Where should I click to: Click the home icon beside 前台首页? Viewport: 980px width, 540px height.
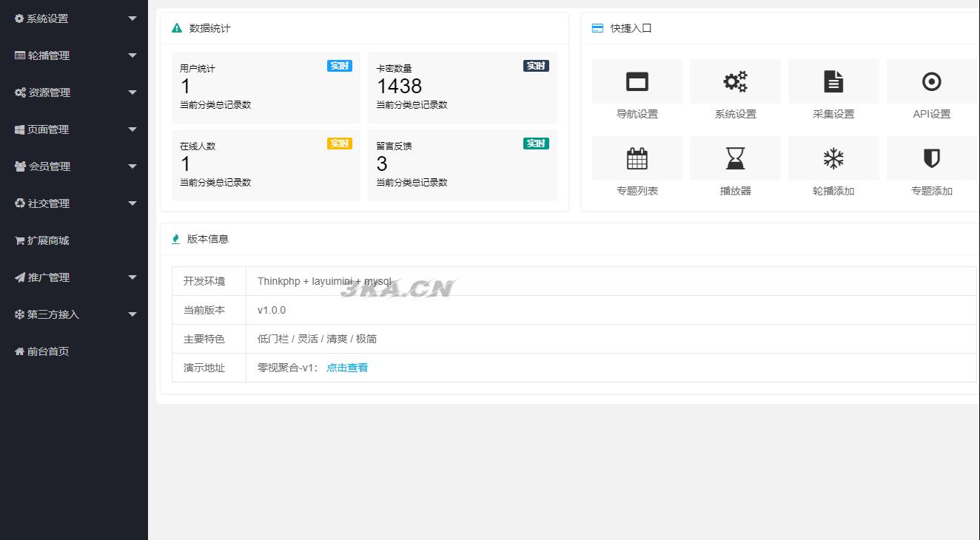click(x=20, y=351)
